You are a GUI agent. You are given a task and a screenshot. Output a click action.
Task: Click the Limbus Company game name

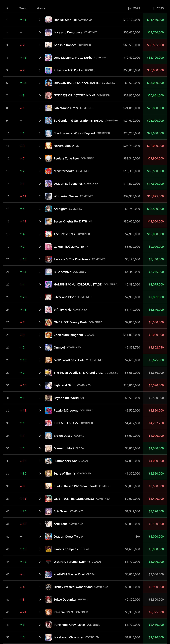click(x=66, y=549)
